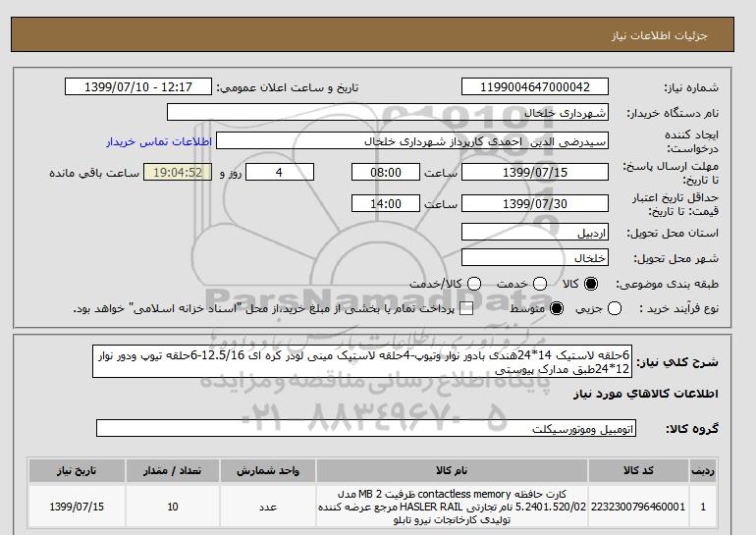Select the کالا/خدمت radio button
Screen dimensions: 756x535
474,284
